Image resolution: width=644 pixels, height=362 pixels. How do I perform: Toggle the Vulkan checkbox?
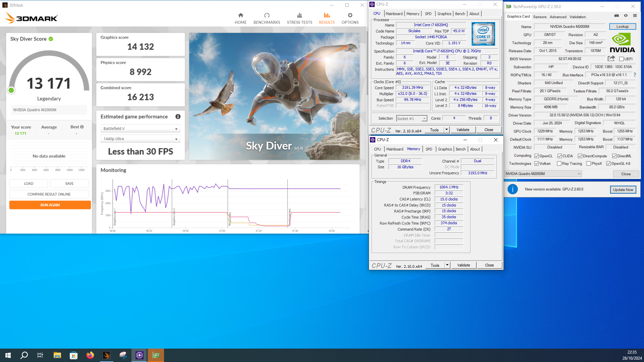point(537,164)
